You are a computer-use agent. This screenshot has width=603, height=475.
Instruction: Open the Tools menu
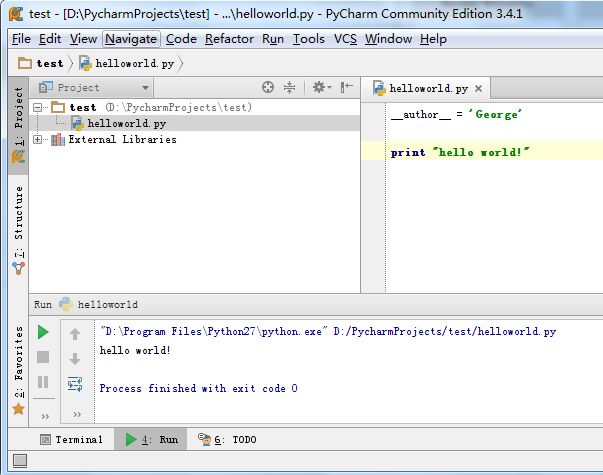pyautogui.click(x=308, y=39)
